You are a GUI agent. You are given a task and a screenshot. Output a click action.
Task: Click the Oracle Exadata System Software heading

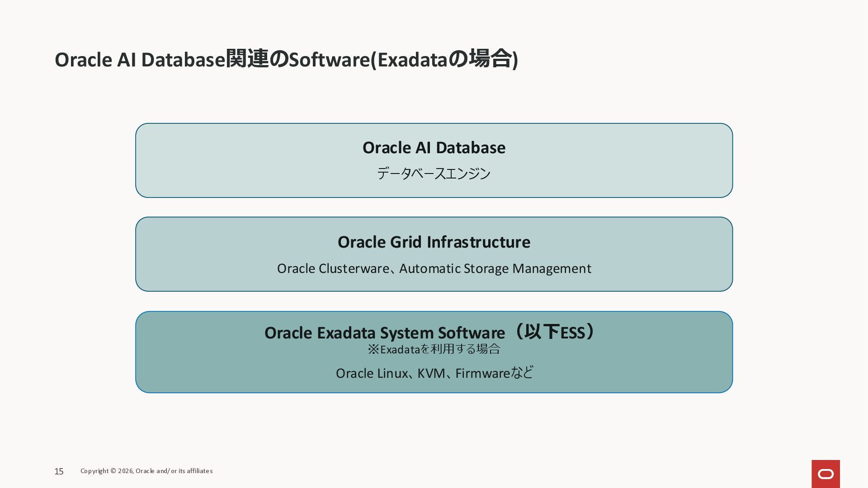(x=384, y=333)
